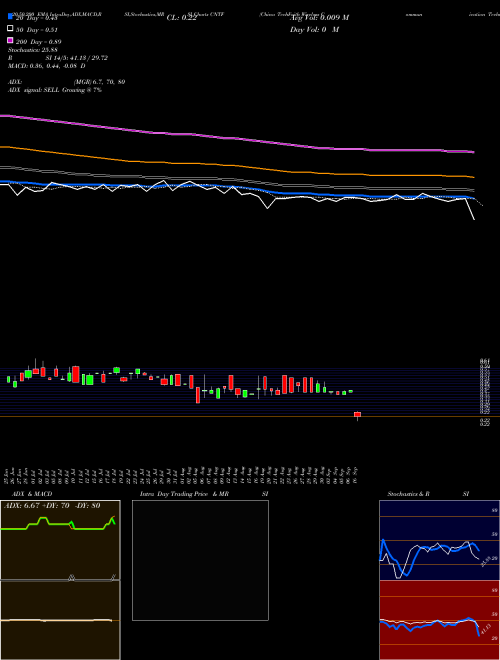Click the 'ADX: 6.67 +DY: 70 -DY: 80' header
The image size is (500, 660).
(52, 506)
